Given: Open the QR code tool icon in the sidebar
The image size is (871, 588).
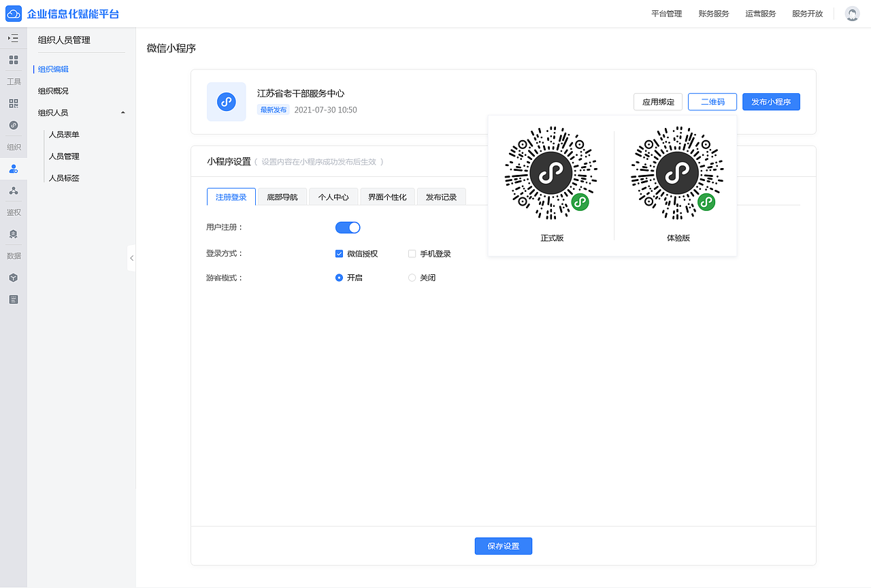Looking at the screenshot, I should pyautogui.click(x=14, y=103).
